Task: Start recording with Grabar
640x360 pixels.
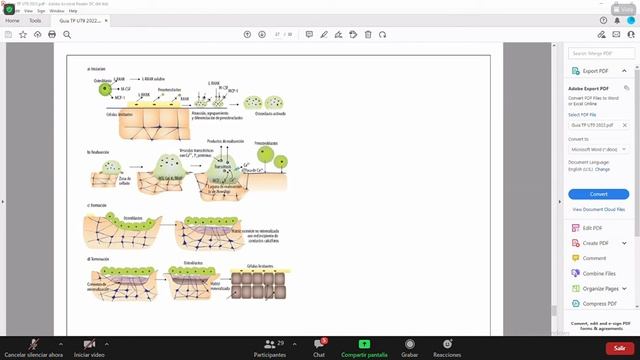Action: pyautogui.click(x=409, y=348)
